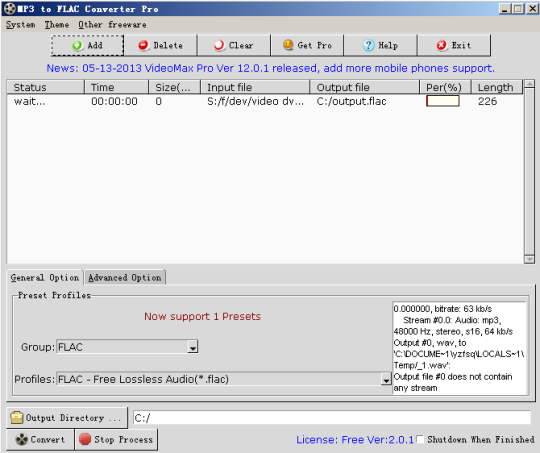Click the Delete toolbar button
This screenshot has width=540, height=453.
[x=160, y=45]
